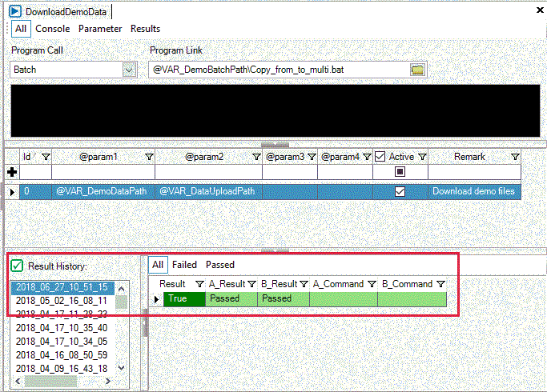Open the folder browse icon for Program Link
Viewport: 547px width, 392px height.
click(417, 70)
